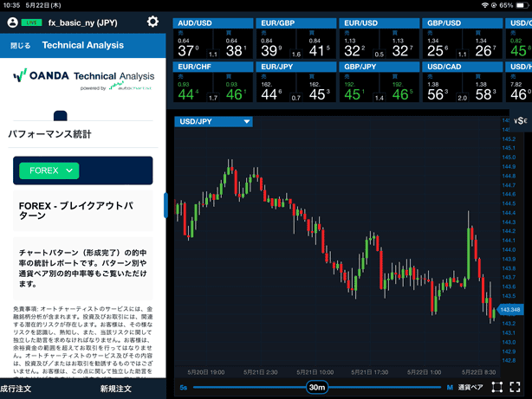Tap GBP/JPY sell price 192.451
Image resolution: width=532 pixels, height=399 pixels.
[x=359, y=87]
